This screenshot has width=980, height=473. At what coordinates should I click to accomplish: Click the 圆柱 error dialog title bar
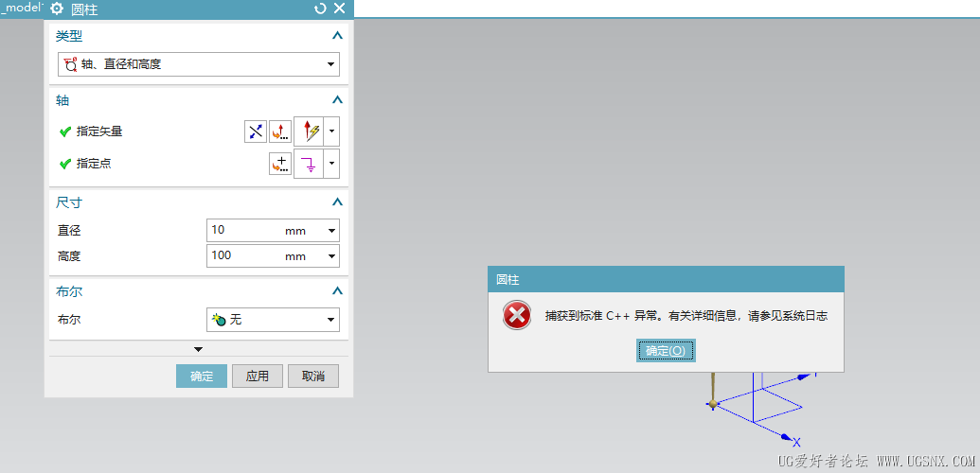pyautogui.click(x=666, y=279)
